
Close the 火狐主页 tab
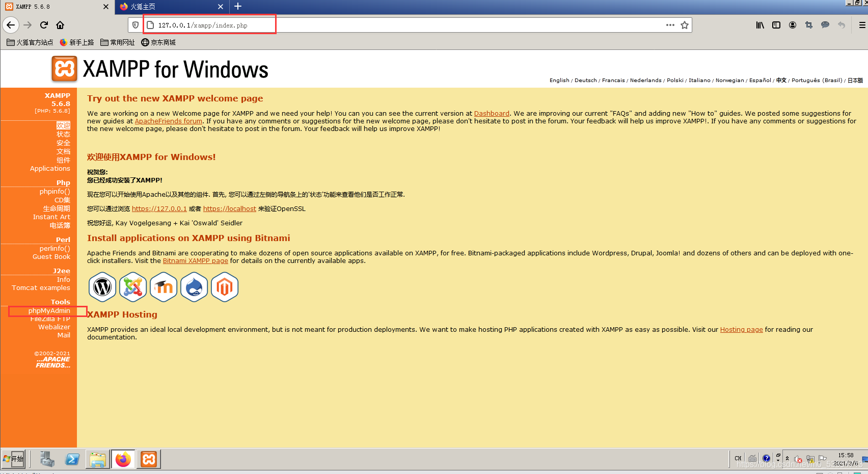pyautogui.click(x=221, y=7)
